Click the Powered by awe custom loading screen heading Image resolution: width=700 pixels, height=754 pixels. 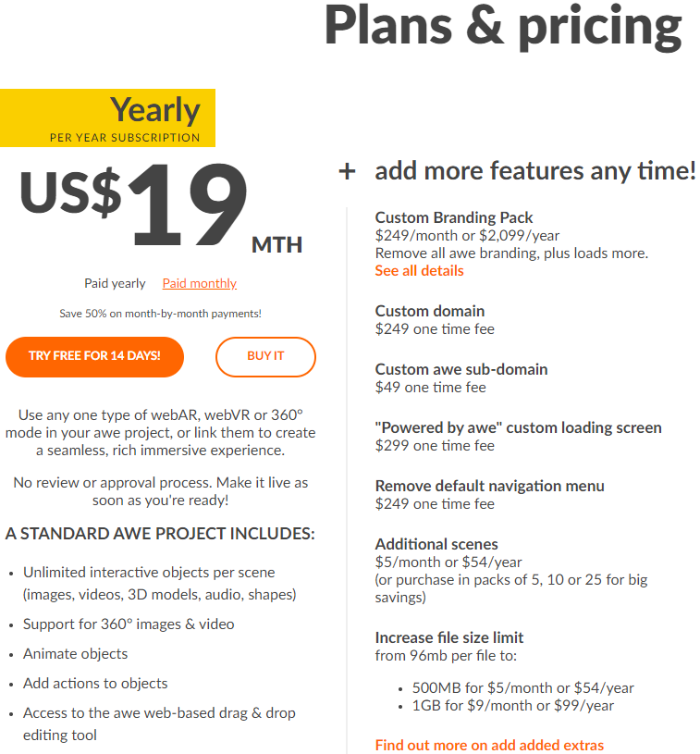(x=518, y=427)
